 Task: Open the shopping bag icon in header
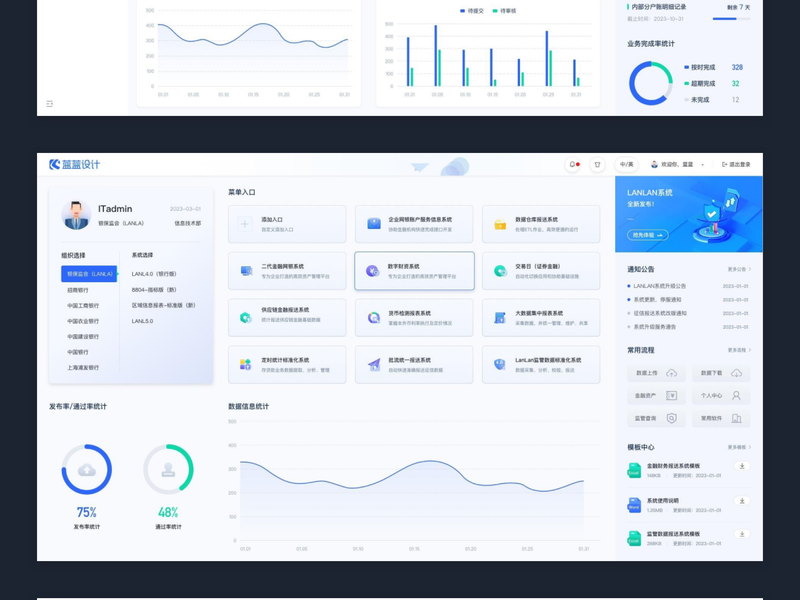click(597, 164)
